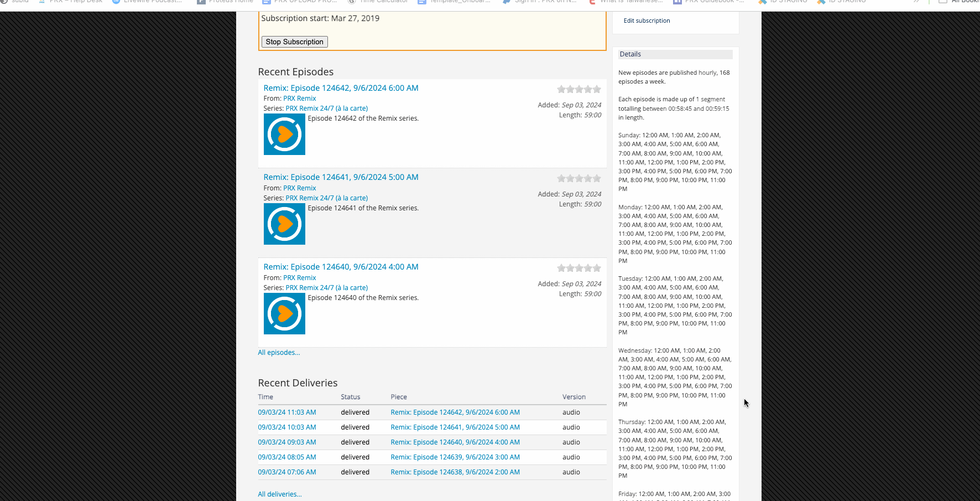Screen dimensions: 980x501
Task: Open Episode 124641 title link
Action: [341, 177]
